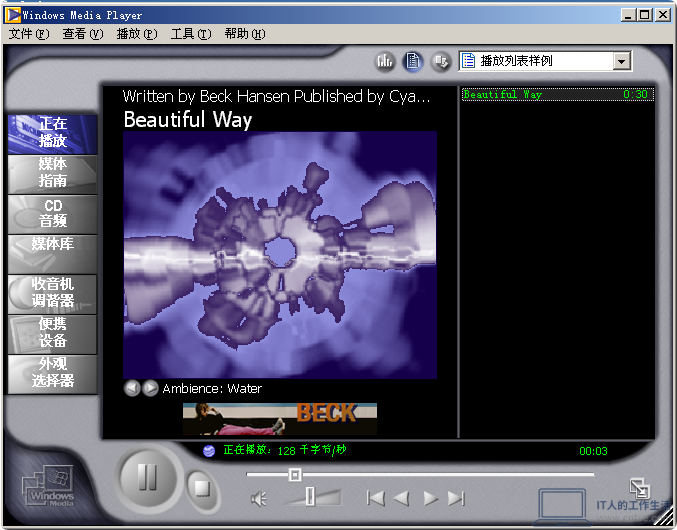Open the CD 音频 tab
The height and width of the screenshot is (530, 677).
[52, 214]
